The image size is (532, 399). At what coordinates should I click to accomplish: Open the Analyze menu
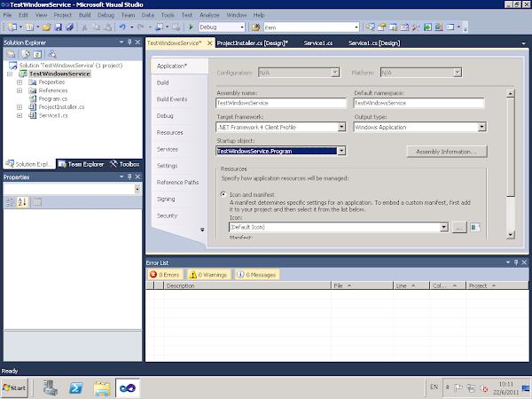209,15
